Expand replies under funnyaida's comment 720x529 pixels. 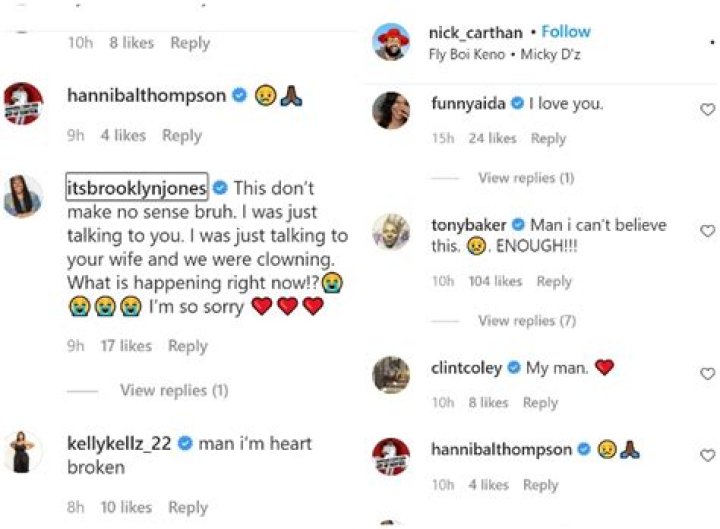(526, 178)
